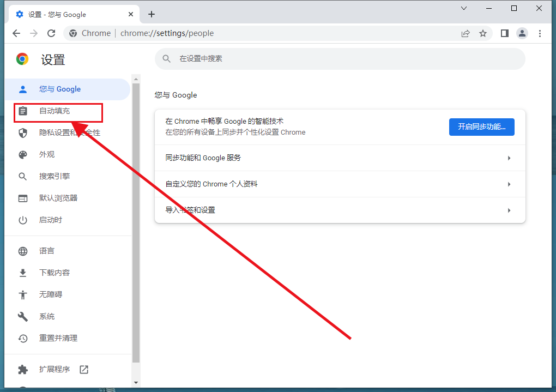Open the profile avatar menu
The width and height of the screenshot is (556, 392).
(522, 33)
